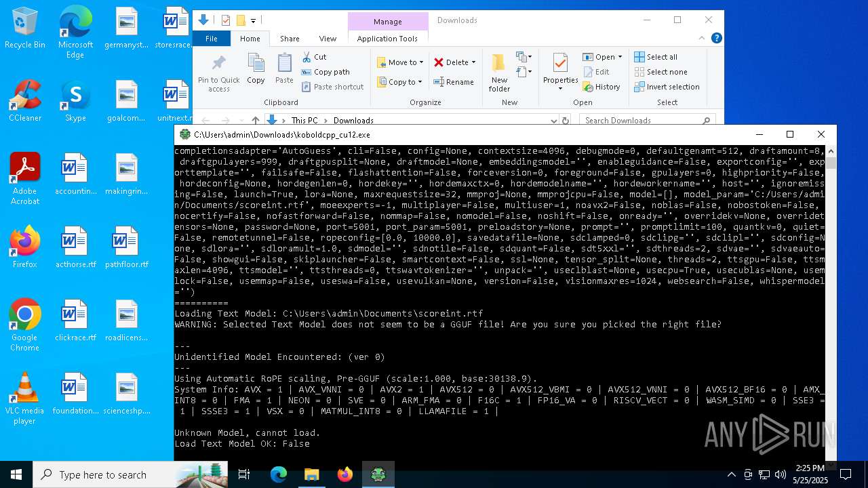
Task: Collapse the ribbon with the chevron
Action: click(x=702, y=39)
